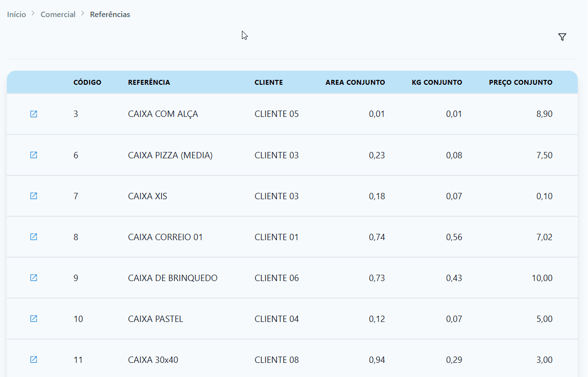The width and height of the screenshot is (588, 377).
Task: Navigate to Comercial breadcrumb
Action: click(58, 15)
